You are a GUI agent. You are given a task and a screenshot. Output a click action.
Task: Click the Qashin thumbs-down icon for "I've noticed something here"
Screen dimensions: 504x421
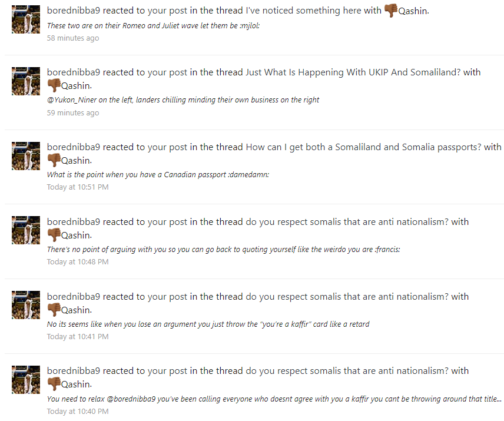(390, 11)
